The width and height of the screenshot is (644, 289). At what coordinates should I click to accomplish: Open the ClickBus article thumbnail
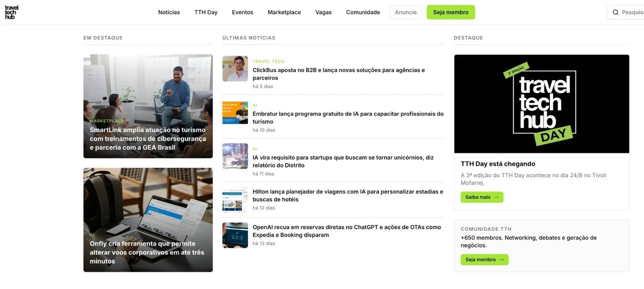coord(235,69)
